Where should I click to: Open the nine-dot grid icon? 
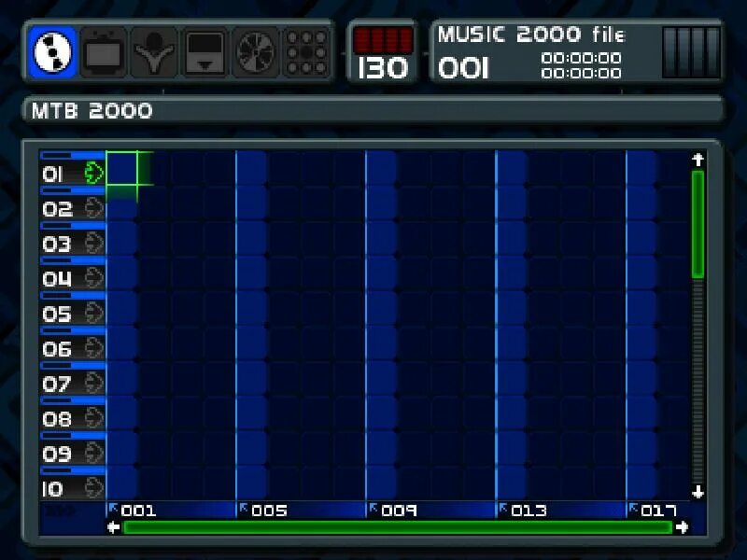(x=306, y=52)
